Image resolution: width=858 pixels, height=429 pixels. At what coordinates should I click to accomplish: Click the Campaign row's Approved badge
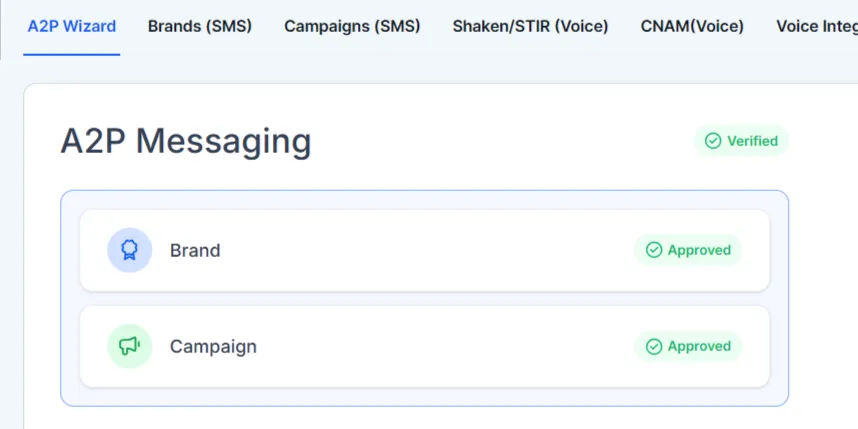click(688, 346)
